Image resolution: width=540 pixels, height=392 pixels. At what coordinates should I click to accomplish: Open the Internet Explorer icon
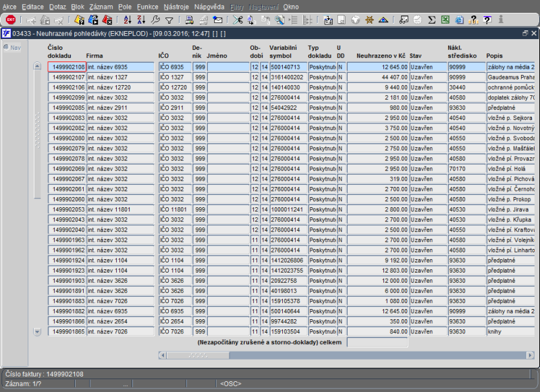coord(460,20)
